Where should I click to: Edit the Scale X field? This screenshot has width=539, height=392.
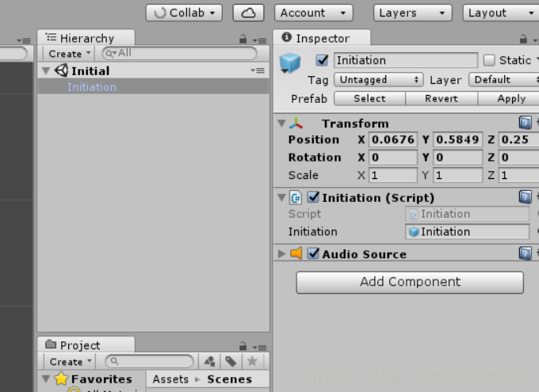[x=393, y=175]
